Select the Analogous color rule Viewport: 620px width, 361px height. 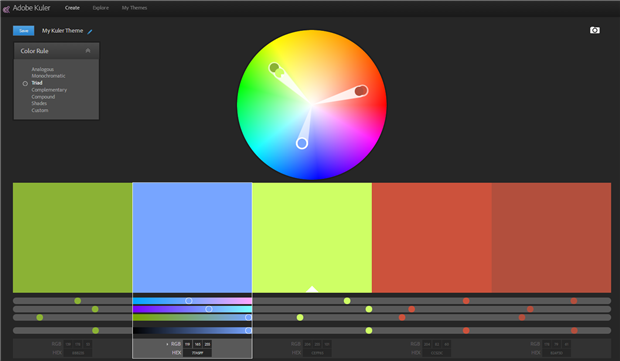(x=43, y=69)
